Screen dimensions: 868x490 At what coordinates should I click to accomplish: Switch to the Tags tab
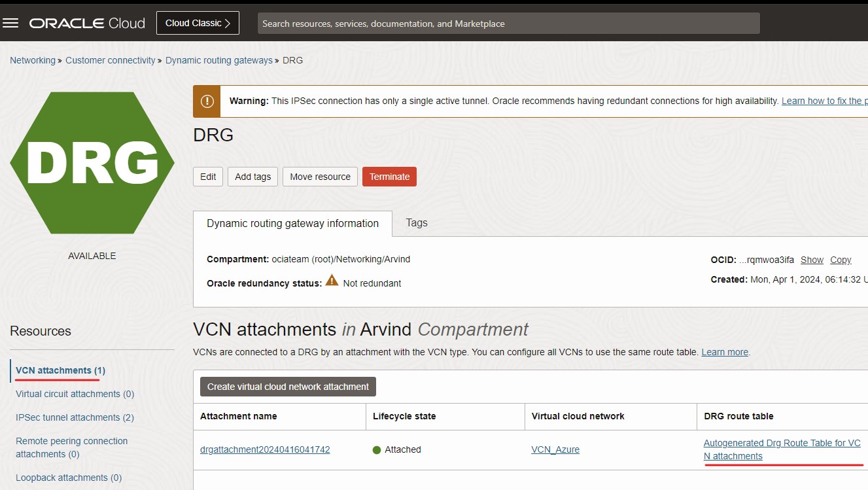[417, 223]
